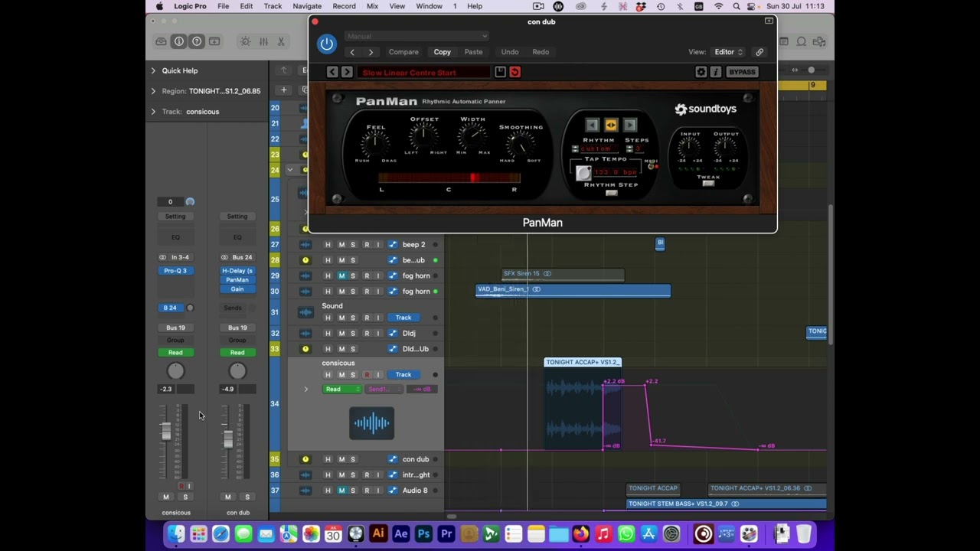
Task: Open PanMan settings gear icon
Action: coord(701,72)
